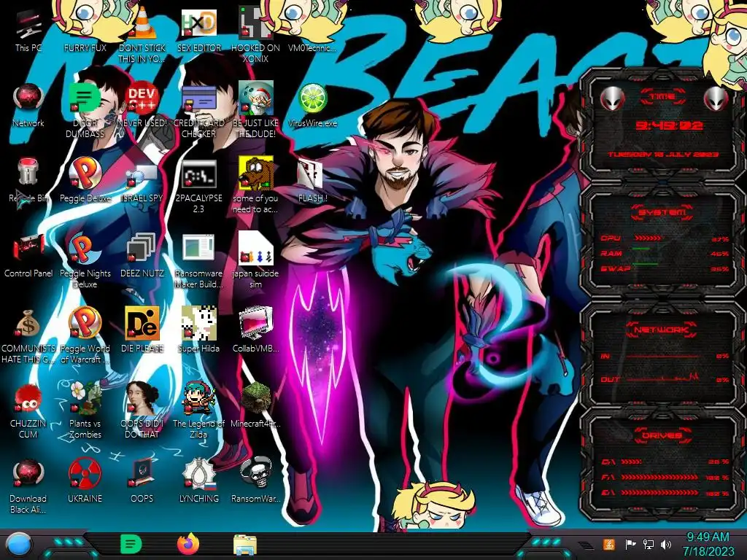Open the Network desktop icon
This screenshot has width=747, height=560.
pos(28,106)
